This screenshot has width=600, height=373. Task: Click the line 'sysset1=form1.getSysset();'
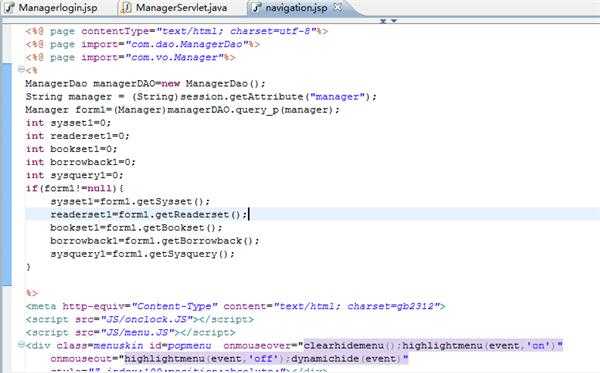130,201
